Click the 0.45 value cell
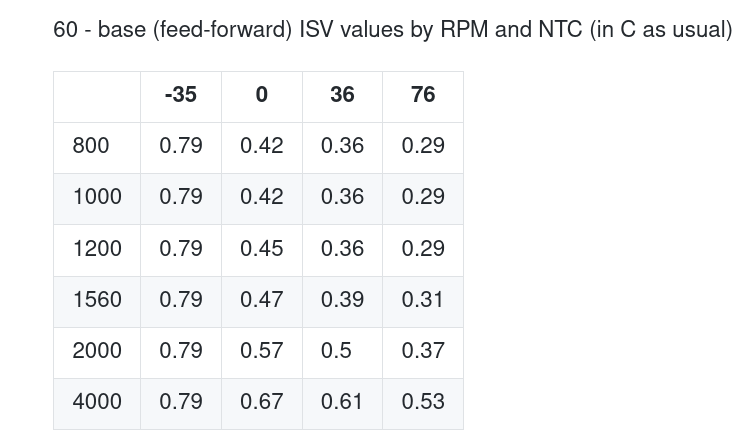The width and height of the screenshot is (744, 442). tap(262, 248)
